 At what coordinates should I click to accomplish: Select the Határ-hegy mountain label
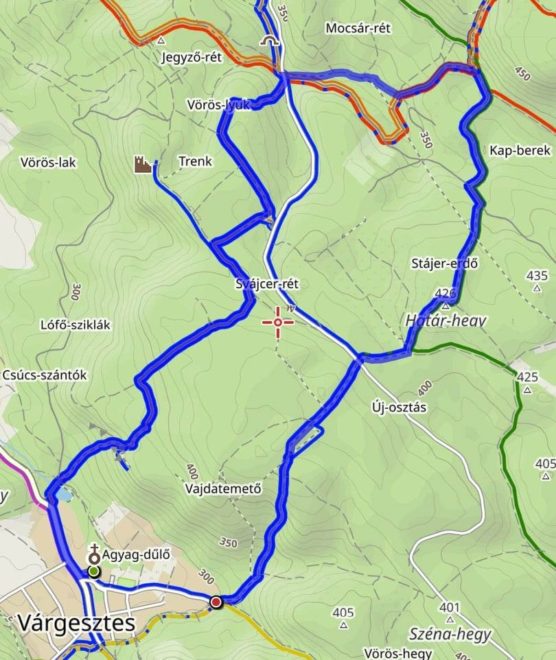(x=445, y=321)
